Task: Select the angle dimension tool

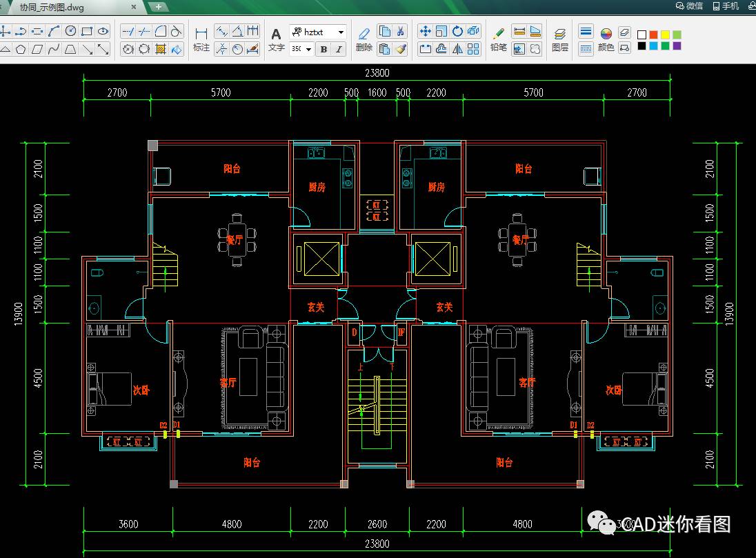Action: click(x=237, y=31)
